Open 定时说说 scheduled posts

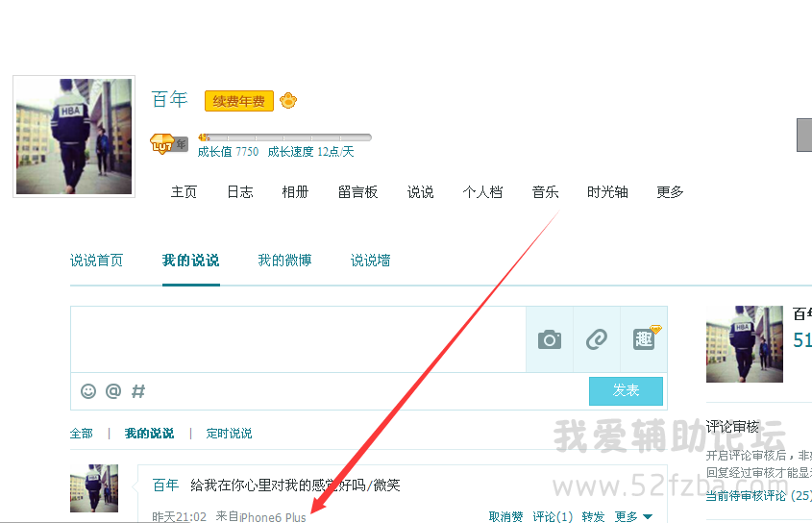(229, 434)
